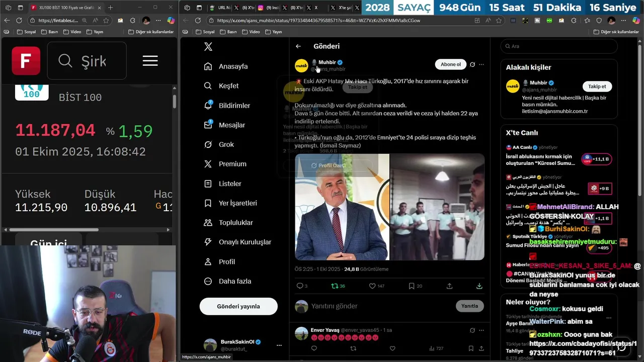
Task: Open the extensions puzzle icon in the Fintables window
Action: click(x=132, y=21)
